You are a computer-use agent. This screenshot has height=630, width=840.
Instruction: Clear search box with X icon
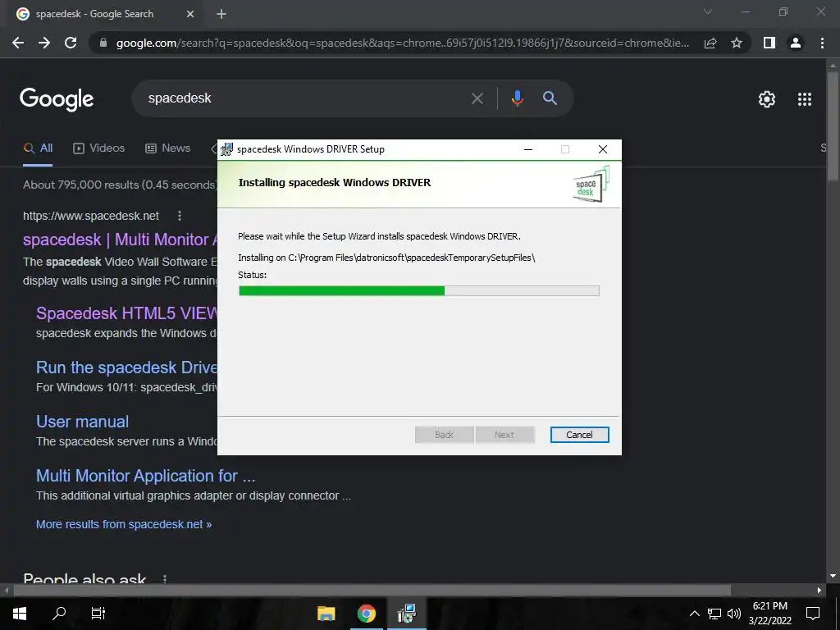pyautogui.click(x=477, y=98)
